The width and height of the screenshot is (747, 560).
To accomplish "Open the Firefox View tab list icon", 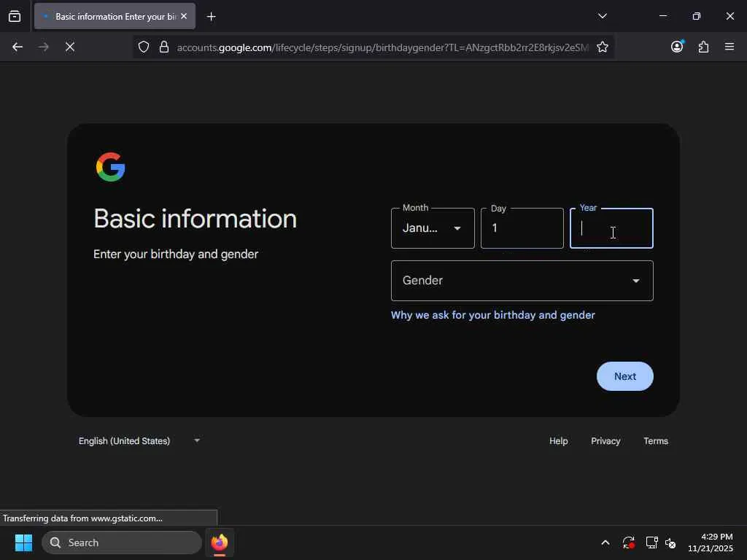I will [15, 16].
